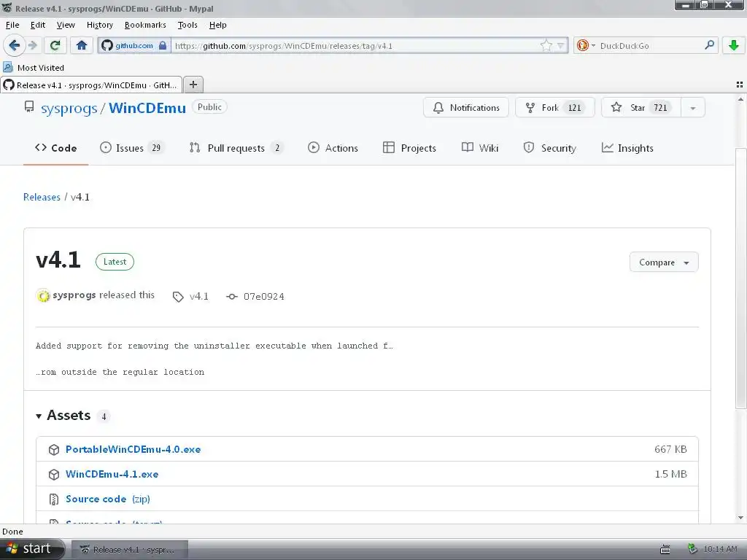Click the system tray icon beside the clock

pos(692,549)
